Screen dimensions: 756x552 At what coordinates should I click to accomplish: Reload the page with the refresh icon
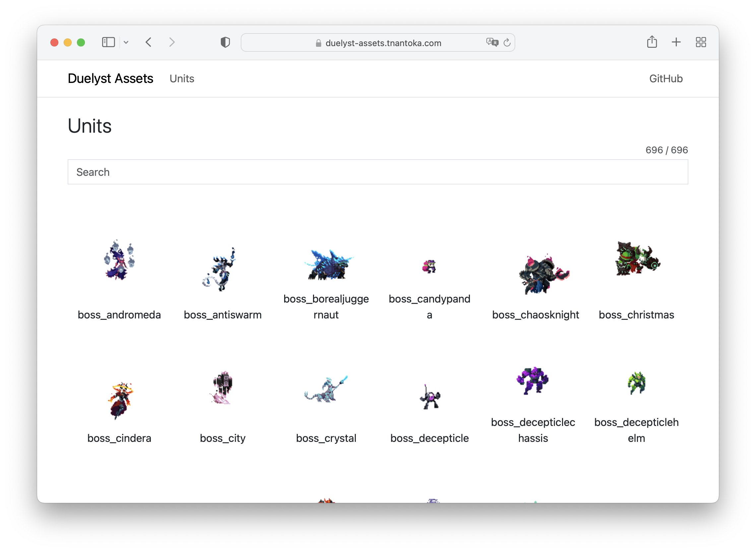[x=507, y=42]
